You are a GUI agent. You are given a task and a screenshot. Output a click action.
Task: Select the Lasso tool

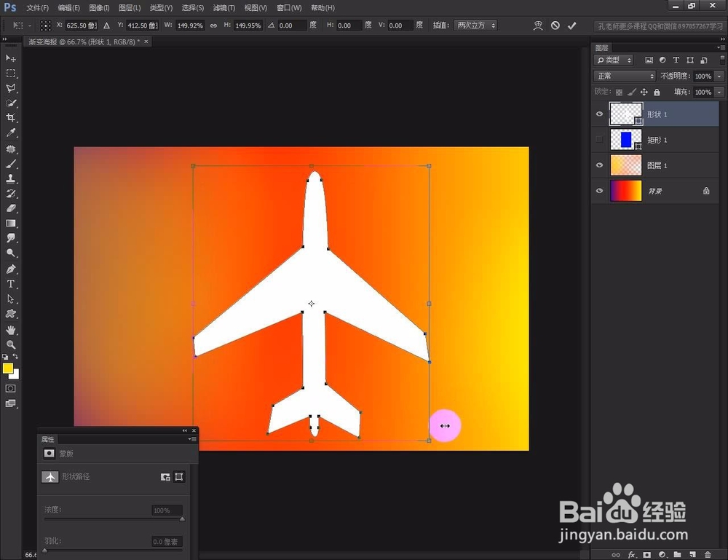[10, 89]
